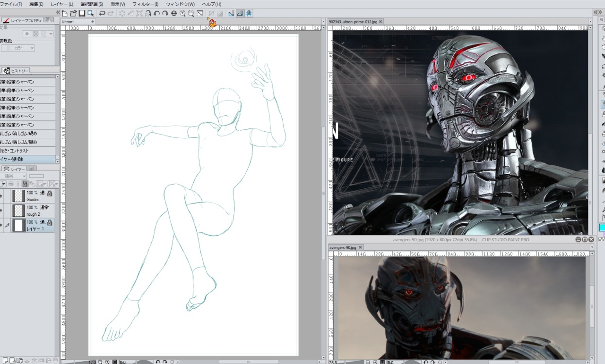Click the layer opacity slider

click(x=36, y=176)
